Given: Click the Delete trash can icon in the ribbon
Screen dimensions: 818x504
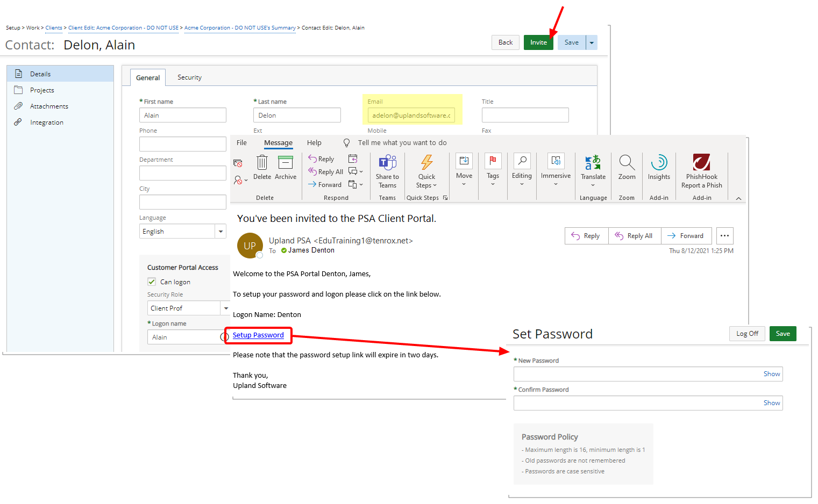Looking at the screenshot, I should pyautogui.click(x=262, y=162).
